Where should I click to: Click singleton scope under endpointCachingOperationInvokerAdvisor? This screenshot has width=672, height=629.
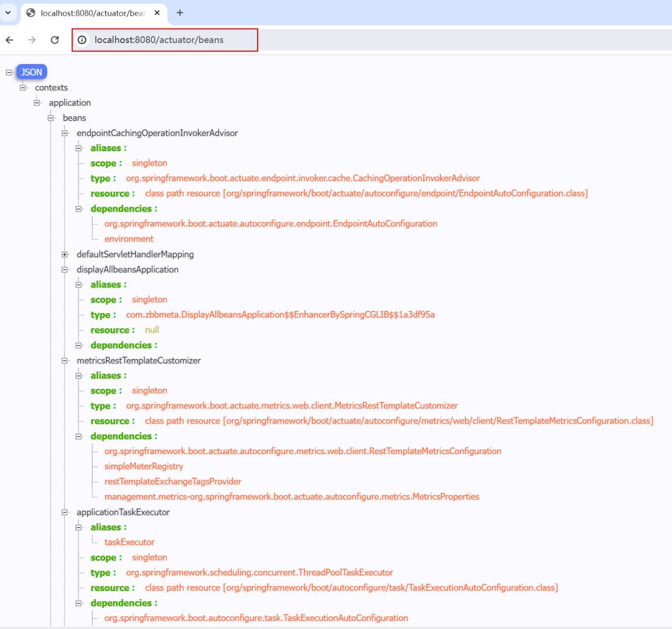[x=149, y=163]
